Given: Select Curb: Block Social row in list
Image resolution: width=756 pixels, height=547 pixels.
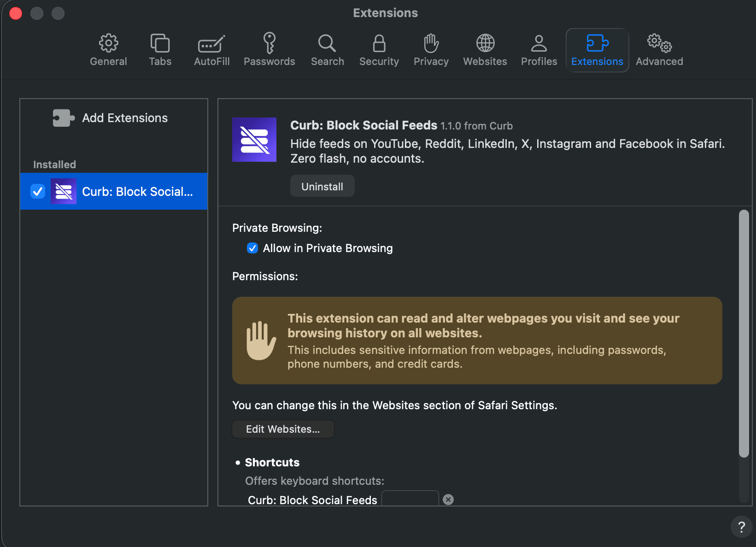Looking at the screenshot, I should pos(114,191).
